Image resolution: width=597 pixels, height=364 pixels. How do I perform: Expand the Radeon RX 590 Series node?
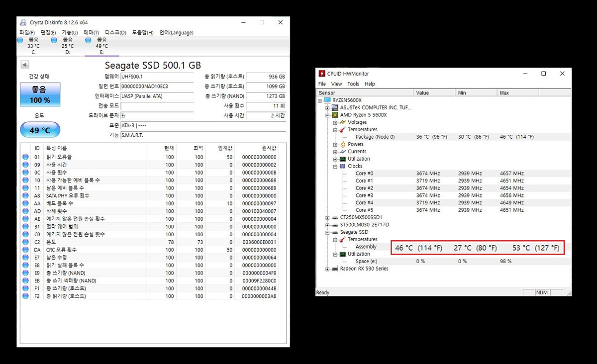[x=327, y=269]
